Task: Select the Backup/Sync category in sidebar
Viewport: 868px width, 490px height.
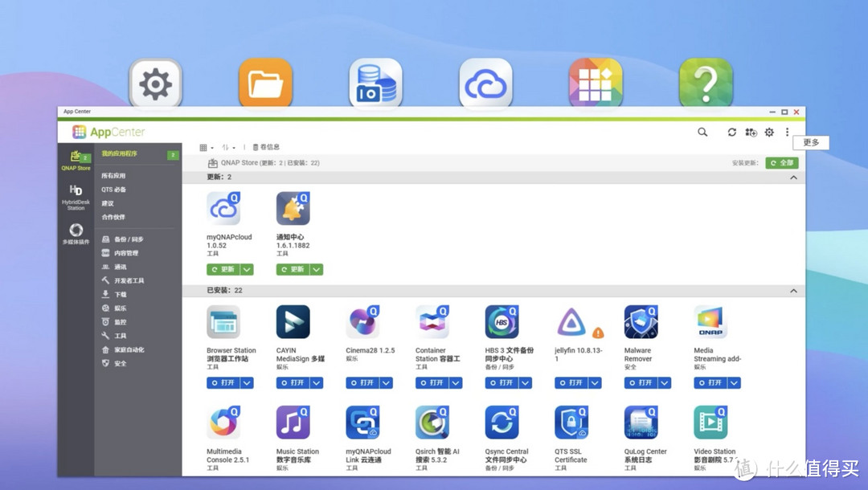Action: (129, 239)
